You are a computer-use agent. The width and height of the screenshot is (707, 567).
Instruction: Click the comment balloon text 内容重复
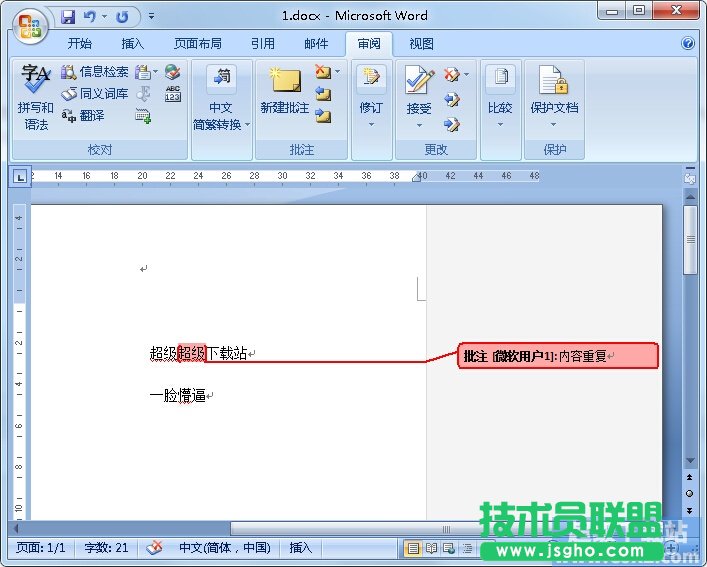click(584, 356)
